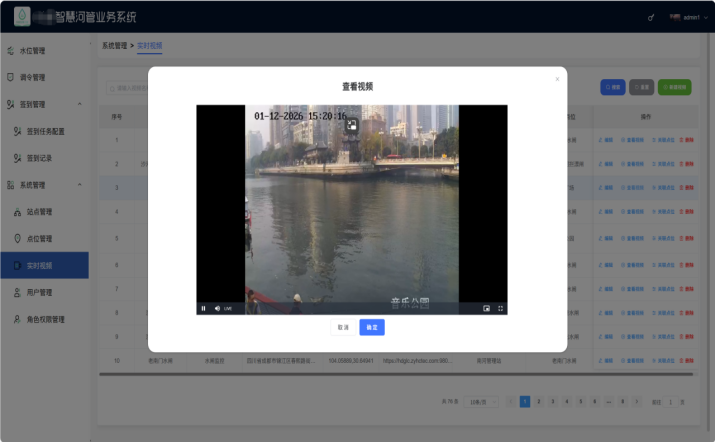Mute the video player volume
This screenshot has height=442, width=716.
217,309
